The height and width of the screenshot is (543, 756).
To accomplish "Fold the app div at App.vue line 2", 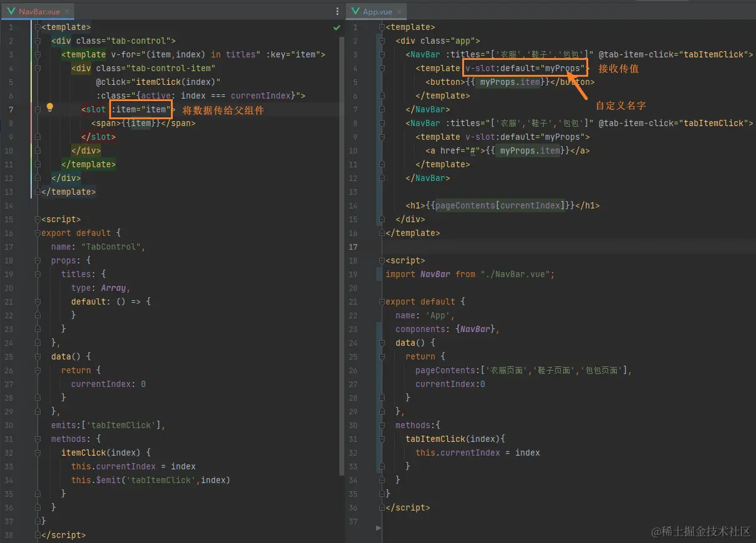I will [382, 41].
